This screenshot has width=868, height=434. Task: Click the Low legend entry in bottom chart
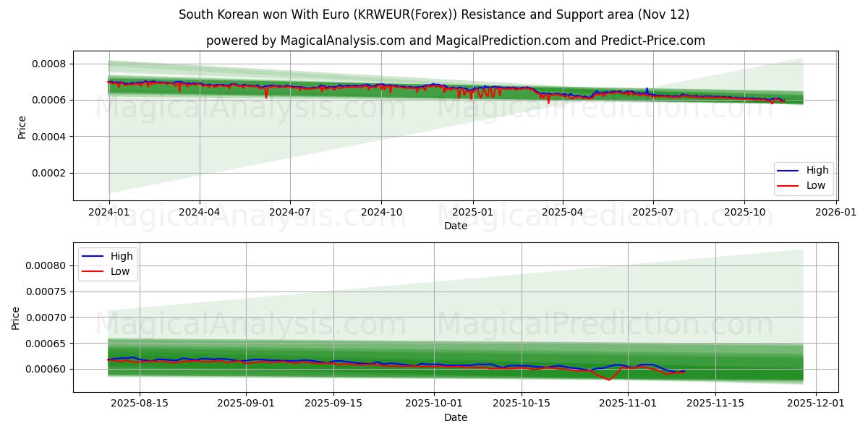coord(116,271)
